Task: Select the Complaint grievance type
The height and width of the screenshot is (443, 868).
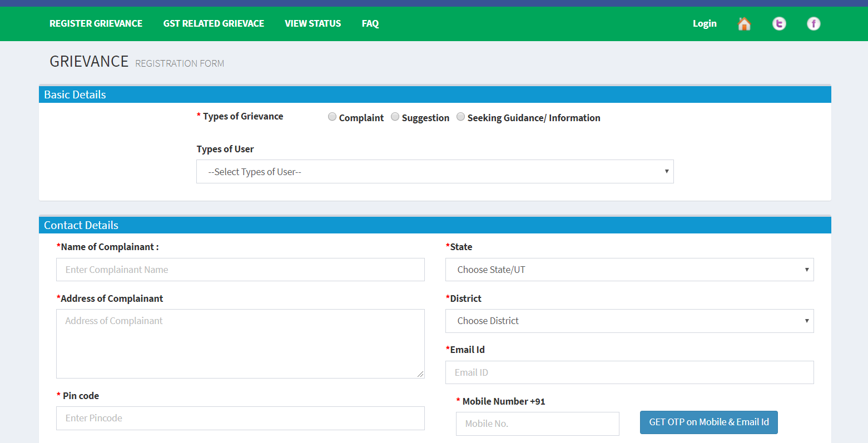Action: [x=332, y=117]
